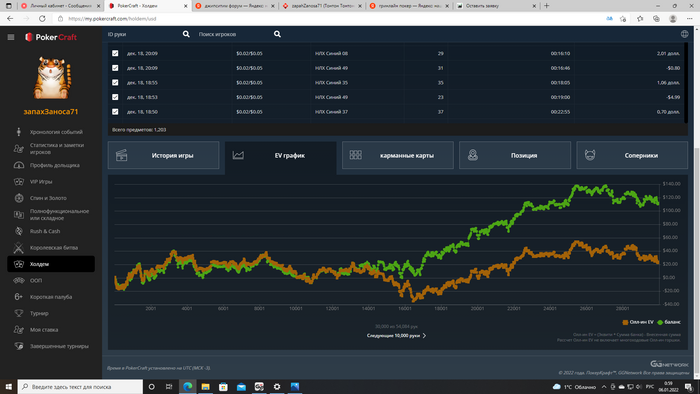Viewport: 700px width, 394px height.
Task: Click the ID руки search field
Action: [x=143, y=34]
